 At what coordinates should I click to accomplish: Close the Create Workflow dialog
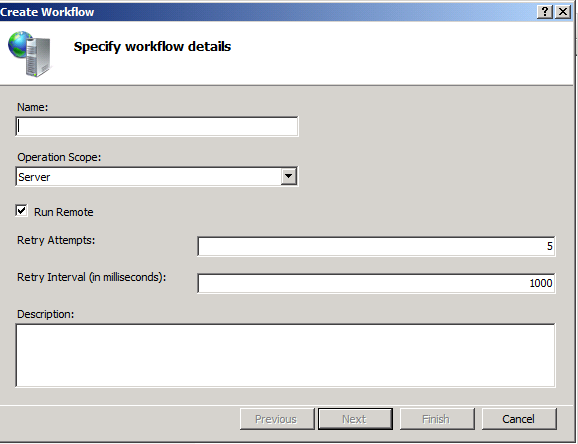point(563,12)
